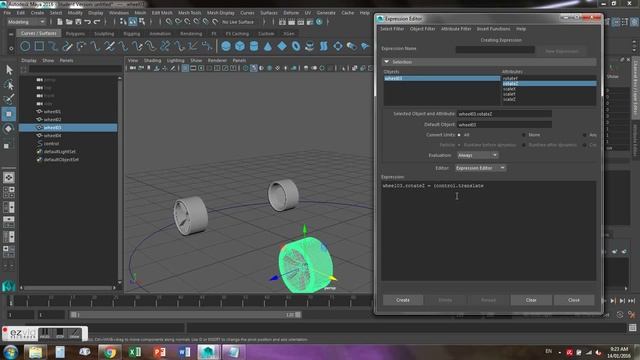
Task: Switch to the Rigging shelf tab
Action: tap(131, 33)
